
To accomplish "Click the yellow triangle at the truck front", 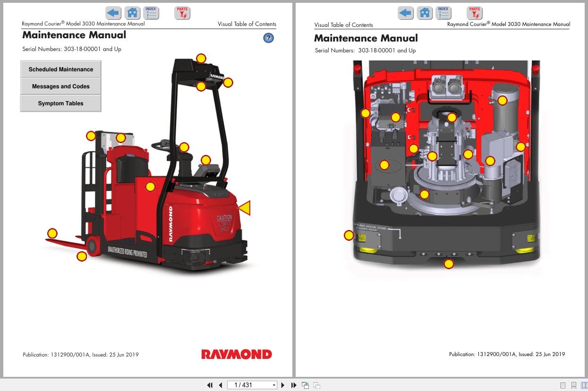I will click(x=245, y=208).
